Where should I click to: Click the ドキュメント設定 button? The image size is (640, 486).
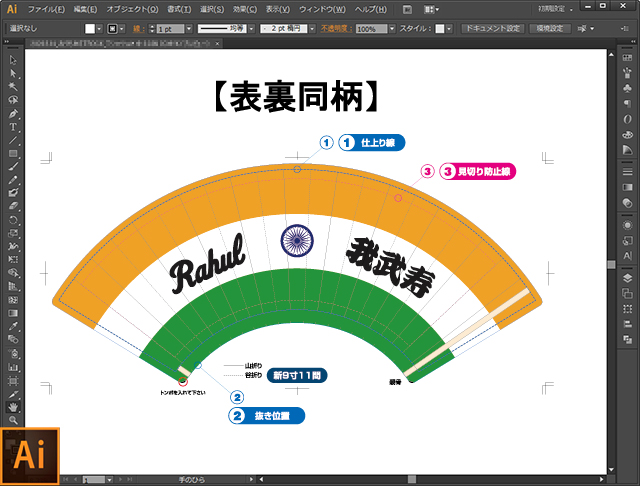pos(493,28)
